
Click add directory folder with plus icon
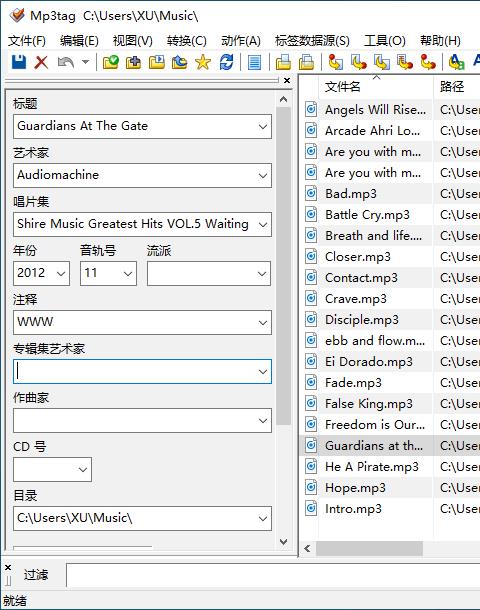point(133,62)
